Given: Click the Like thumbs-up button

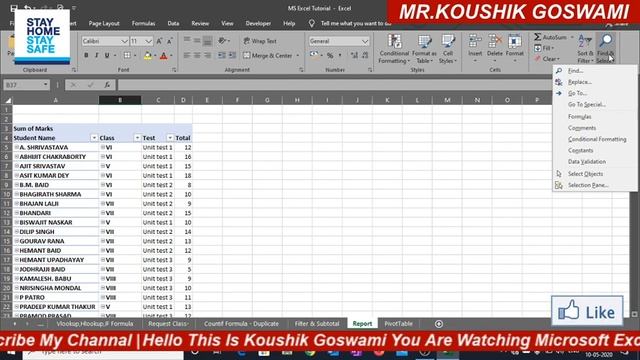Looking at the screenshot, I should pyautogui.click(x=587, y=311).
